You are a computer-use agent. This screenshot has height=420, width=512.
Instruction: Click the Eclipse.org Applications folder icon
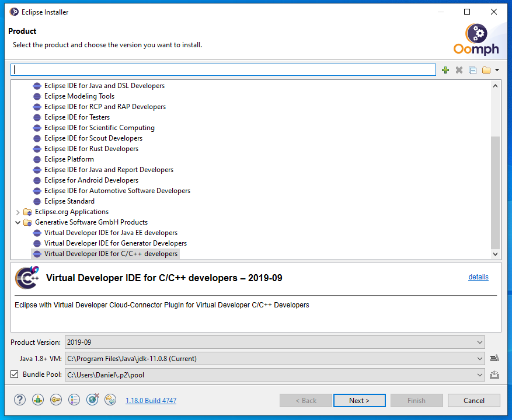coord(28,212)
